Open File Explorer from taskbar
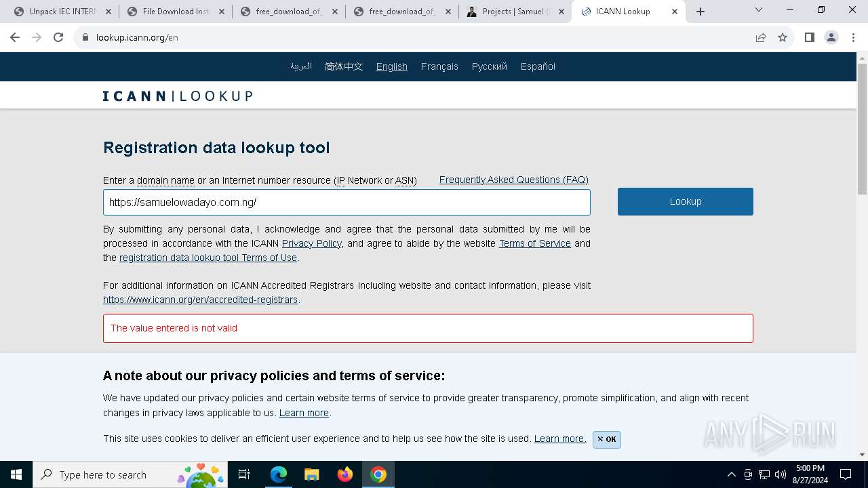This screenshot has width=868, height=488. point(311,474)
